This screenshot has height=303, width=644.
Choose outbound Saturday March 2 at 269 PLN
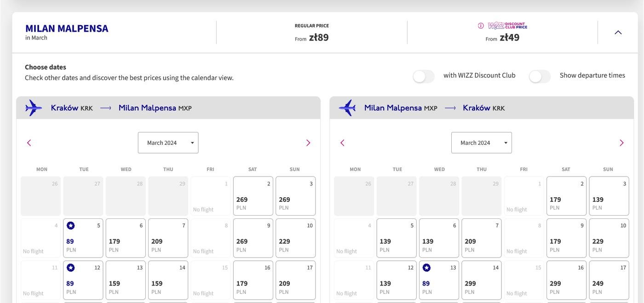pos(253,196)
